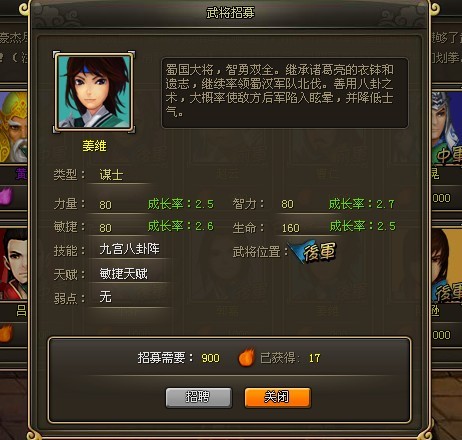Click the pink flame icon at left edge

pos(7,196)
